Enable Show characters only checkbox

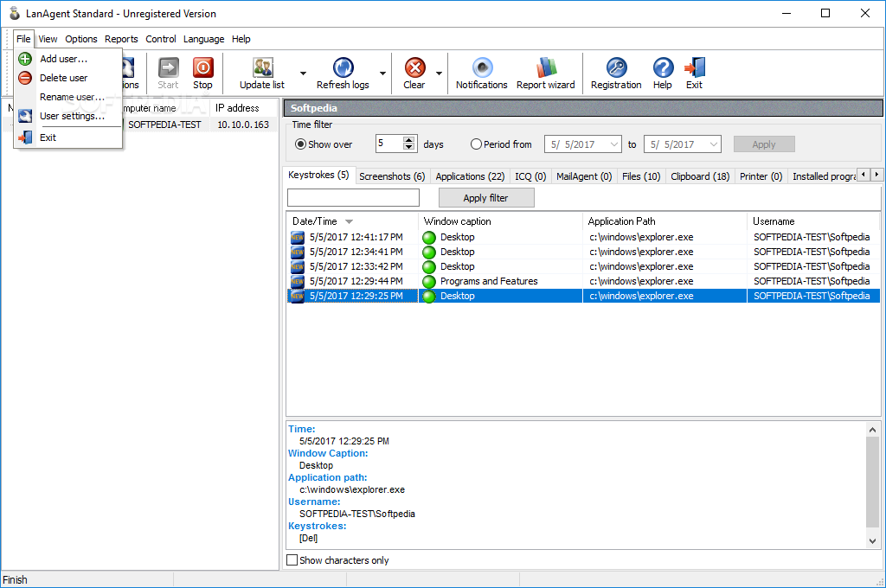click(292, 559)
